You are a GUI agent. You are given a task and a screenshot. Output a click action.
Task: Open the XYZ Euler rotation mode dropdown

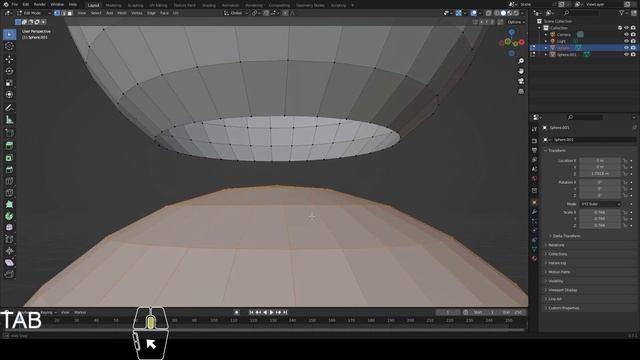click(x=600, y=204)
